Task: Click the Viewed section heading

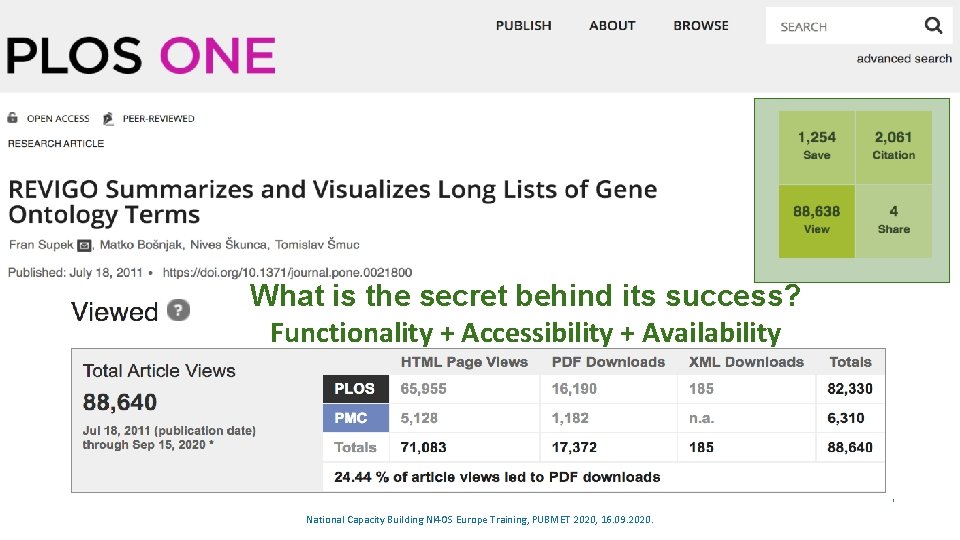Action: 114,312
